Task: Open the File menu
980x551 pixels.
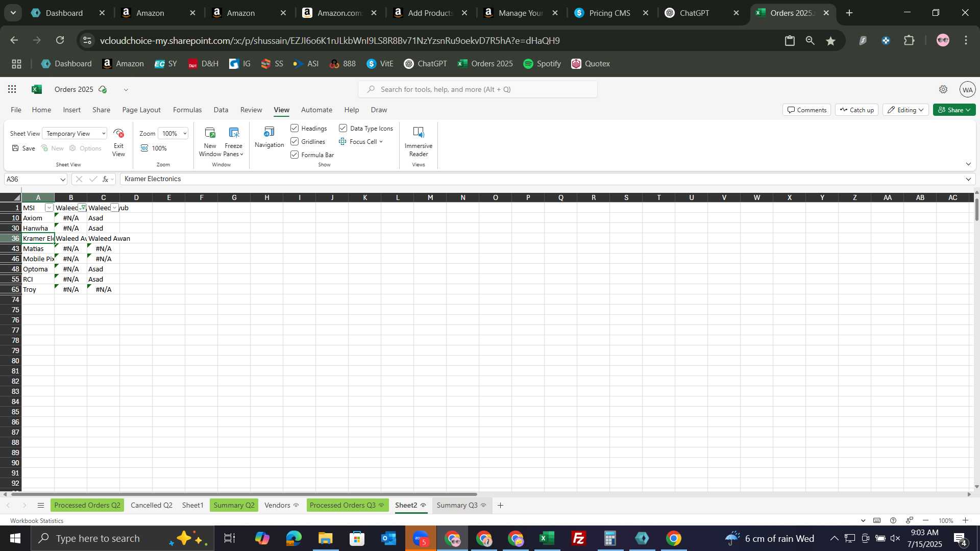Action: (16, 110)
